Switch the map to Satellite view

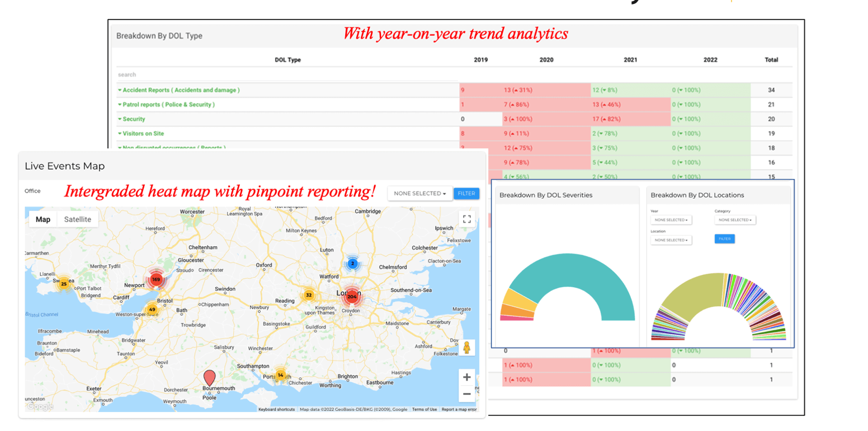point(78,219)
